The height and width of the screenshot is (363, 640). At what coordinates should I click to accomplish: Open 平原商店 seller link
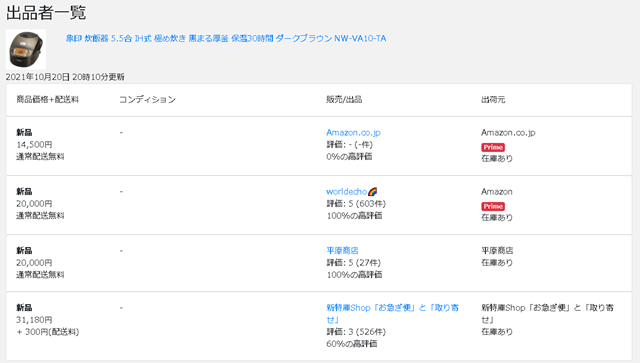tap(342, 250)
